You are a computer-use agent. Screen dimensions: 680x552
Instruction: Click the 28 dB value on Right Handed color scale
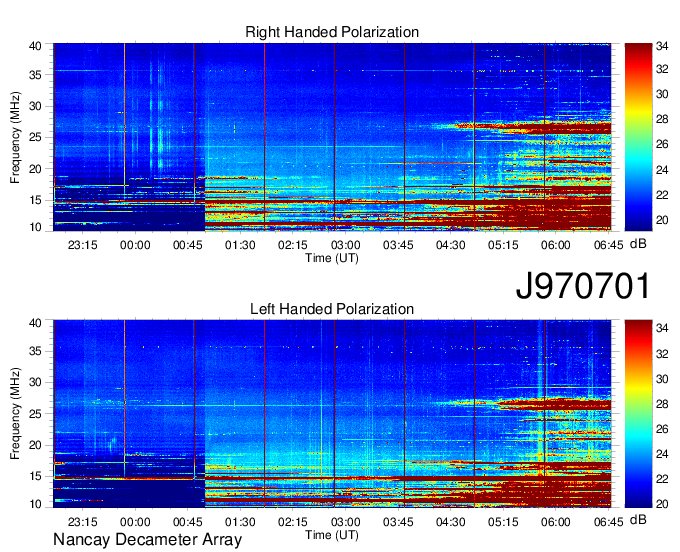[x=662, y=119]
